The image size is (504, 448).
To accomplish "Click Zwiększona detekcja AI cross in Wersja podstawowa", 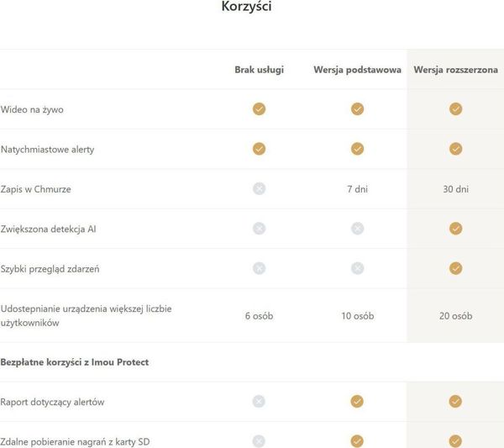I will coord(358,229).
